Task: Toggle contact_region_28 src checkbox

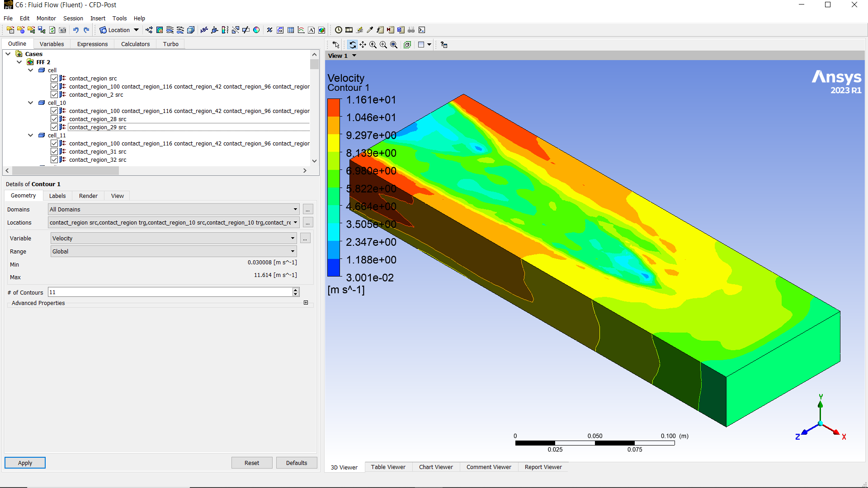Action: [x=54, y=119]
